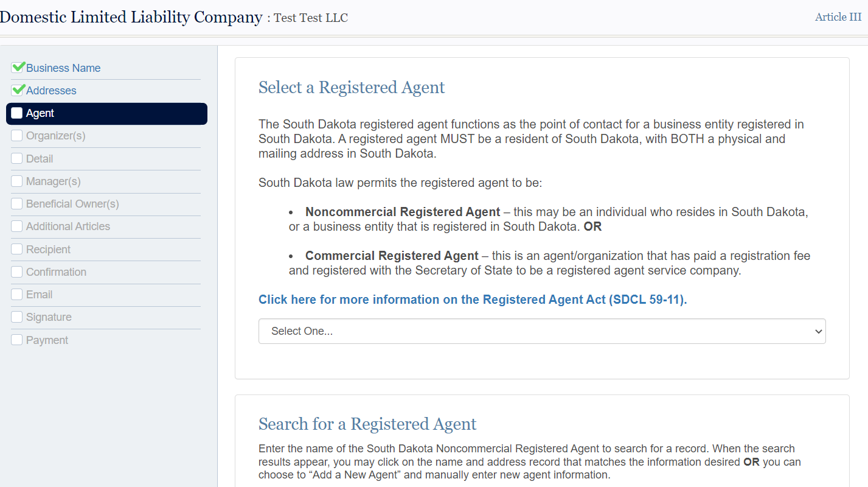Click the checkbox next to Confirmation
Viewport: 868px width, 487px height.
pyautogui.click(x=16, y=272)
